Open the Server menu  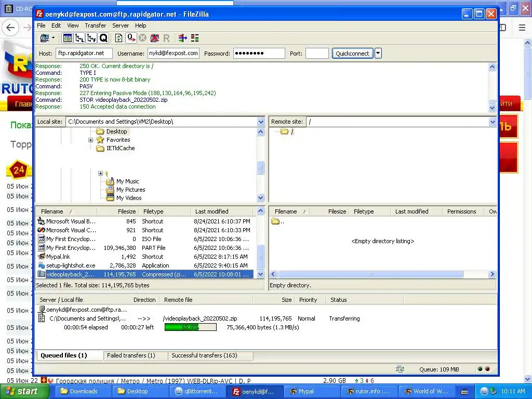pos(121,25)
